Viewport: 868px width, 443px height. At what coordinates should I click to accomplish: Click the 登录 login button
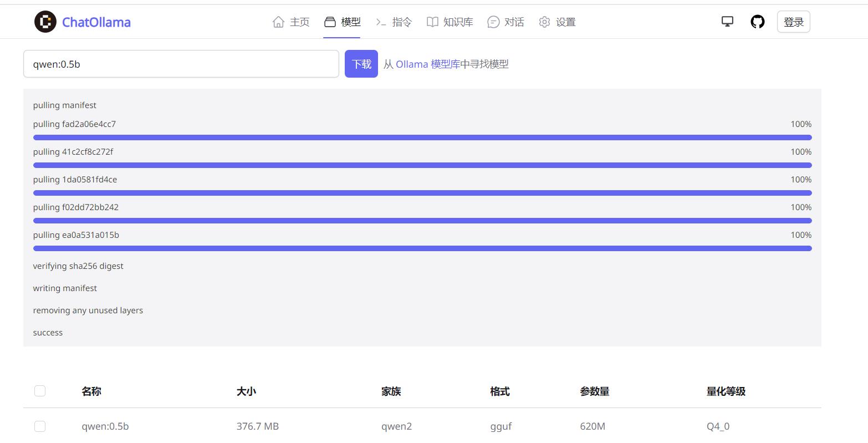(x=794, y=22)
